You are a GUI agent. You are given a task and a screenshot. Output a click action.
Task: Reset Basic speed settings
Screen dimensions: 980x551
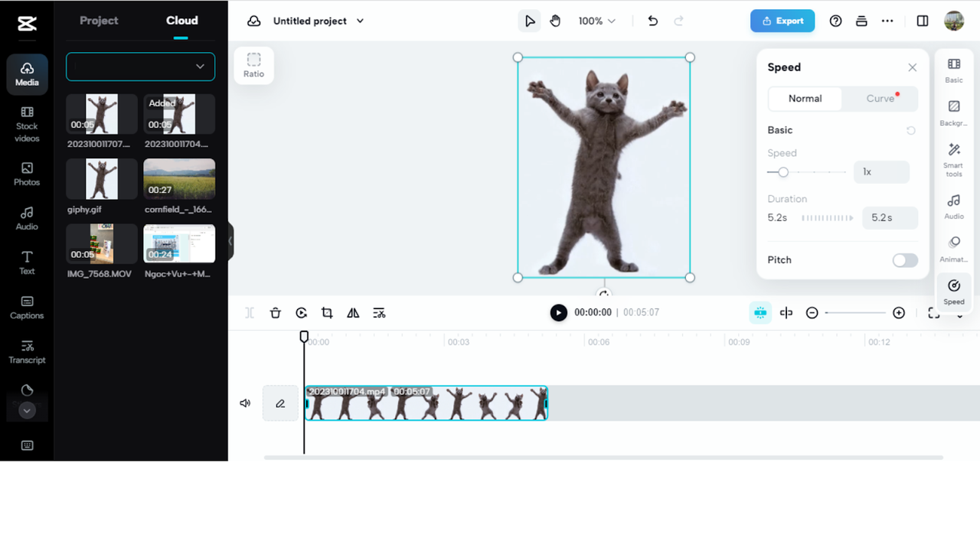911,131
